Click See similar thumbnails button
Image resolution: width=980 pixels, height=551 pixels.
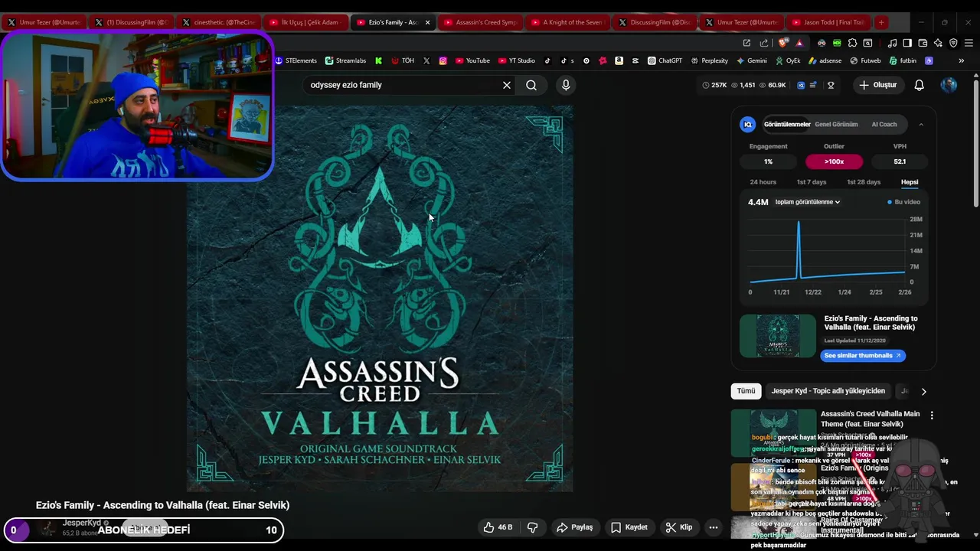click(863, 355)
